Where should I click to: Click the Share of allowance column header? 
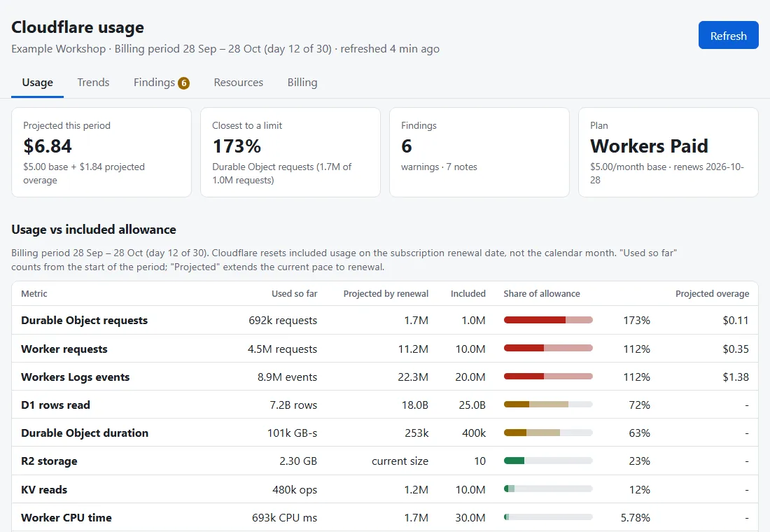click(542, 294)
